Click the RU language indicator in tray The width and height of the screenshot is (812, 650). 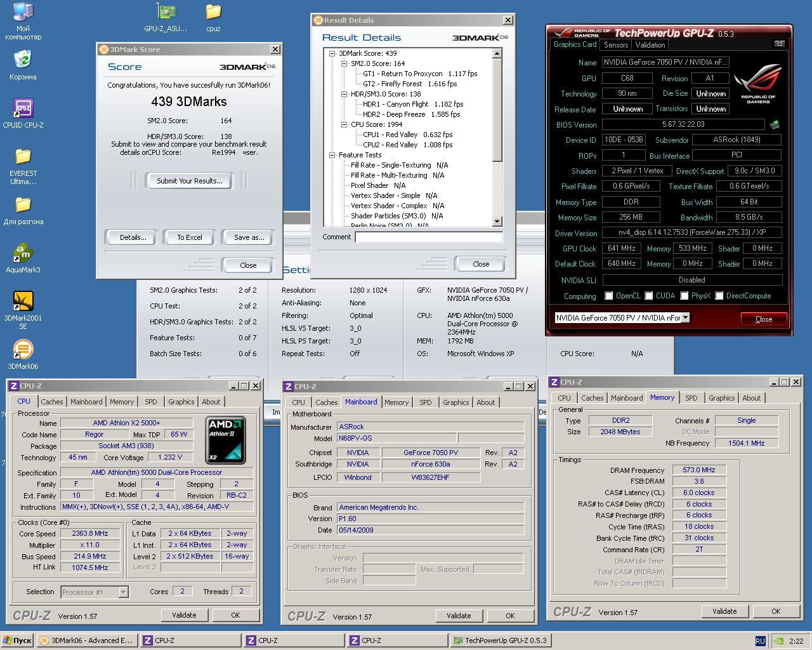tap(760, 640)
